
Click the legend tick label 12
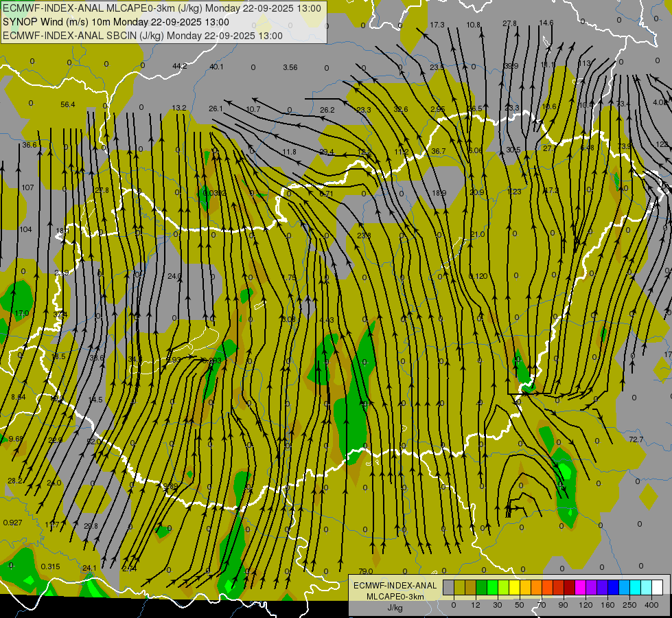point(476,605)
